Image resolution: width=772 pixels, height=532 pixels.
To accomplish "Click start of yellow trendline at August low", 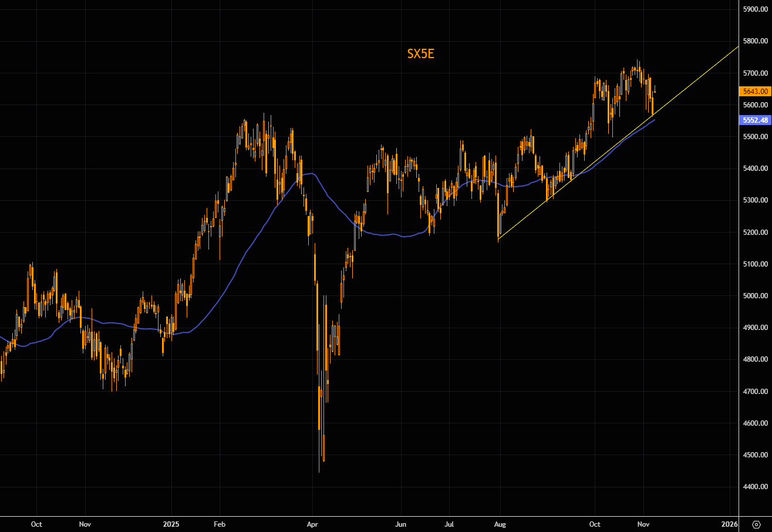I will pos(498,240).
